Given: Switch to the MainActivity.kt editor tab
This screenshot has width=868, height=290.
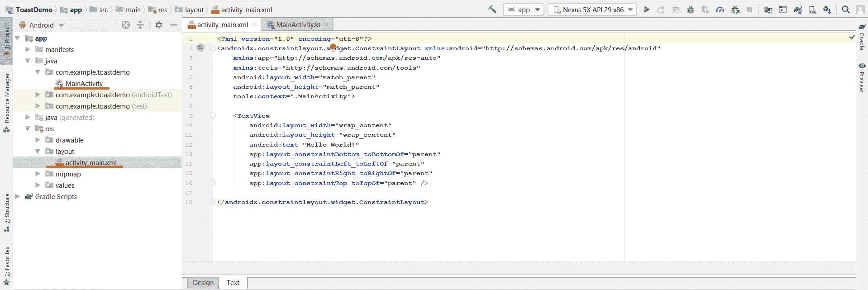Looking at the screenshot, I should pyautogui.click(x=298, y=25).
